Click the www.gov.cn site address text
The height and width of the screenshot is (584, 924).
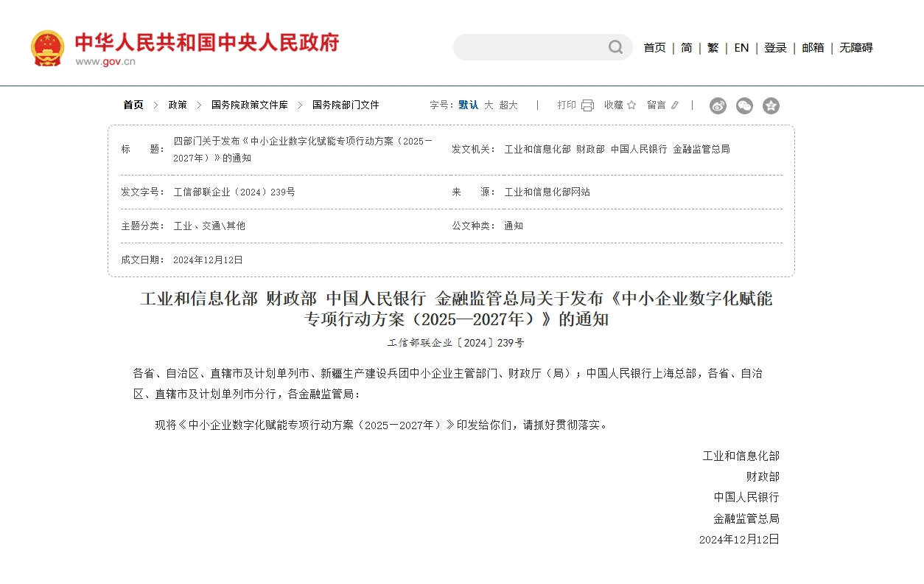point(105,62)
